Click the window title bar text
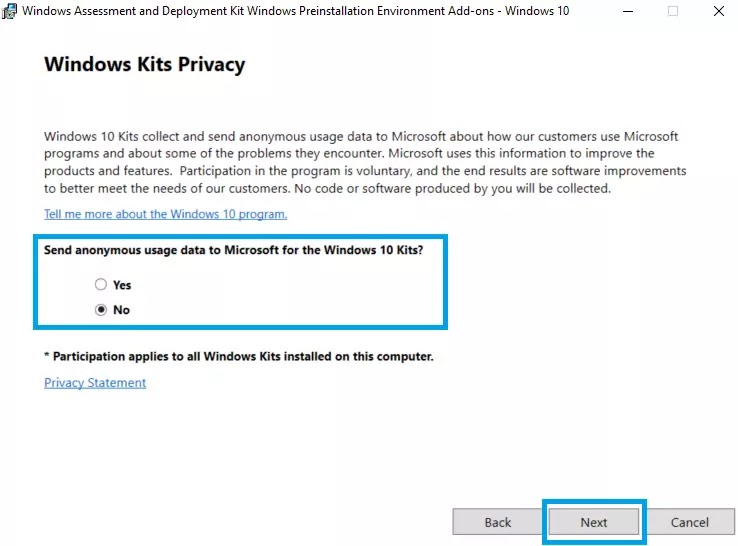The height and width of the screenshot is (546, 738). (296, 11)
